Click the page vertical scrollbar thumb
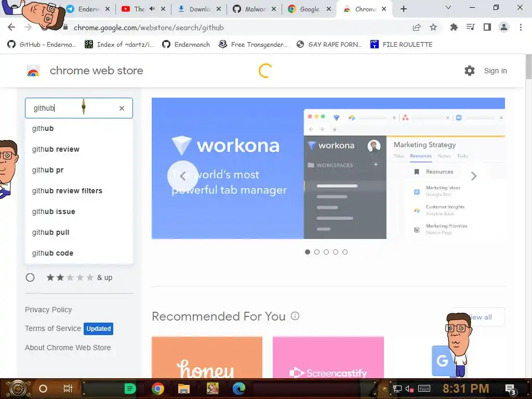 pos(528,66)
